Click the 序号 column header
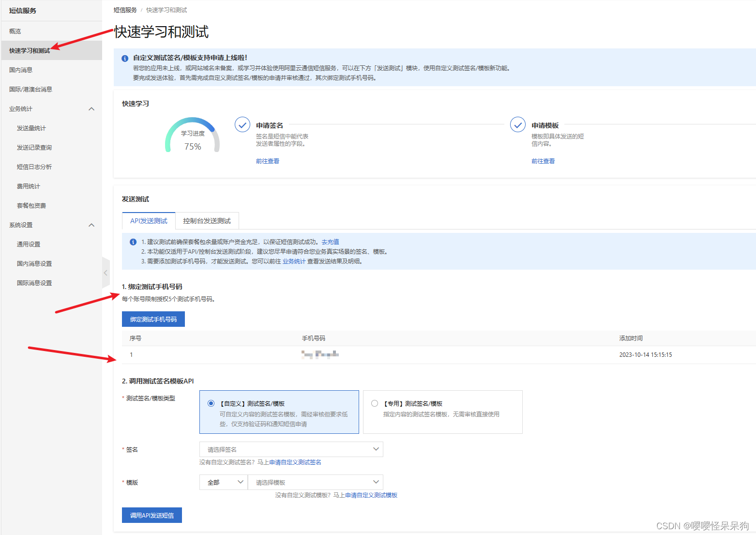This screenshot has height=535, width=756. click(x=136, y=338)
